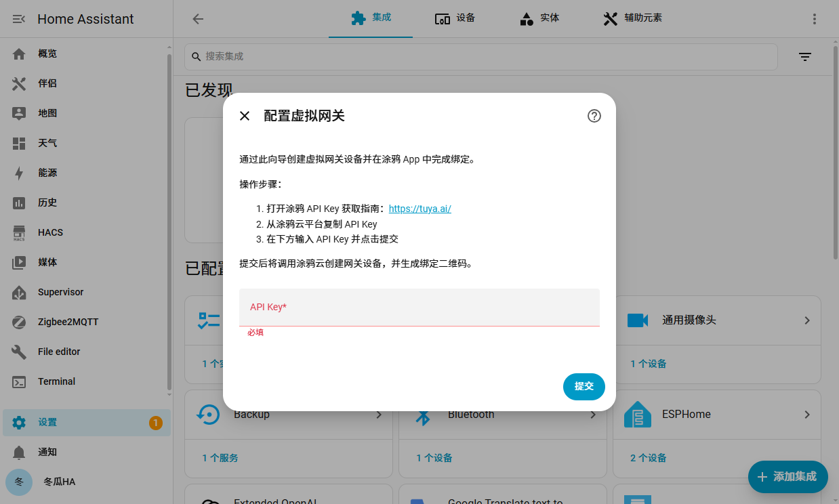
Task: Click the 提交 submit button
Action: [584, 386]
